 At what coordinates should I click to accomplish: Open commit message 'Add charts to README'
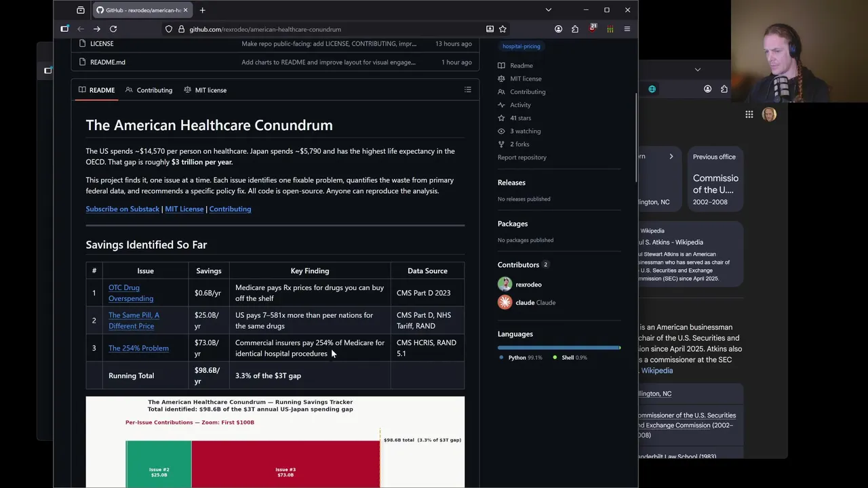point(329,62)
